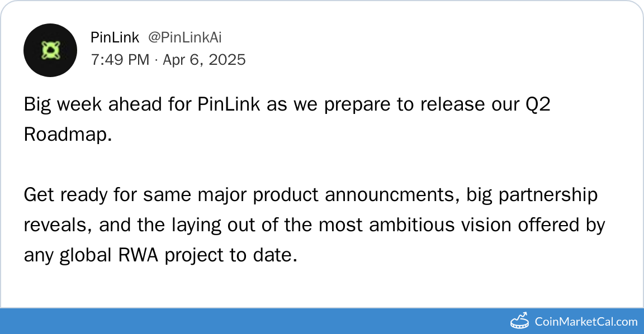The height and width of the screenshot is (334, 644).
Task: Open the PinLink display name
Action: [x=115, y=37]
